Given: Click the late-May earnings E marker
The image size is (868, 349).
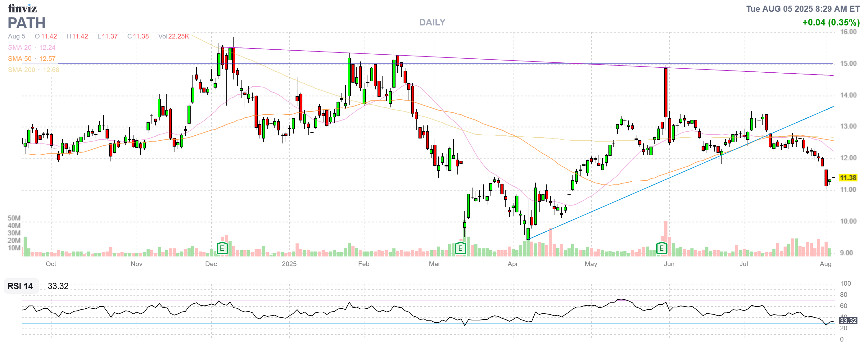Looking at the screenshot, I should coord(662,249).
